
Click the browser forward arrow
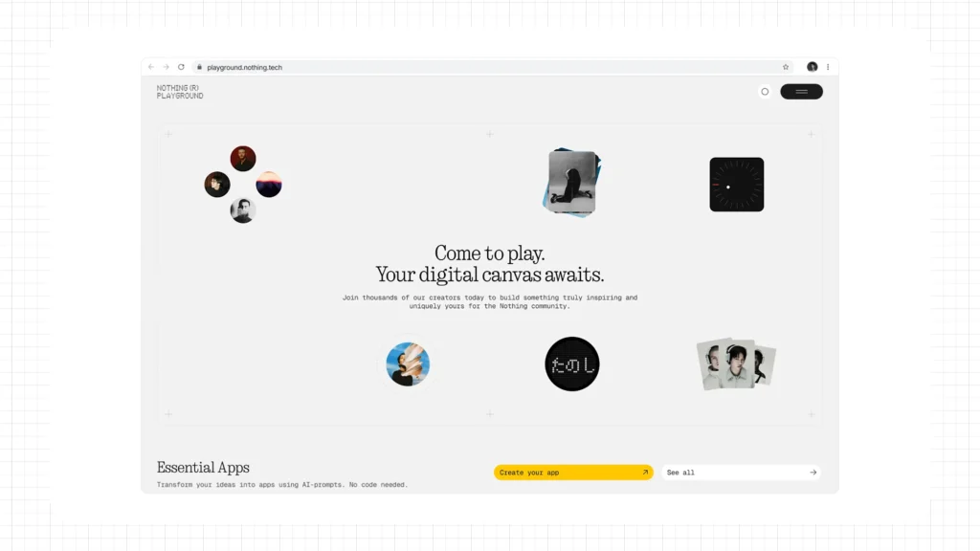(x=167, y=67)
